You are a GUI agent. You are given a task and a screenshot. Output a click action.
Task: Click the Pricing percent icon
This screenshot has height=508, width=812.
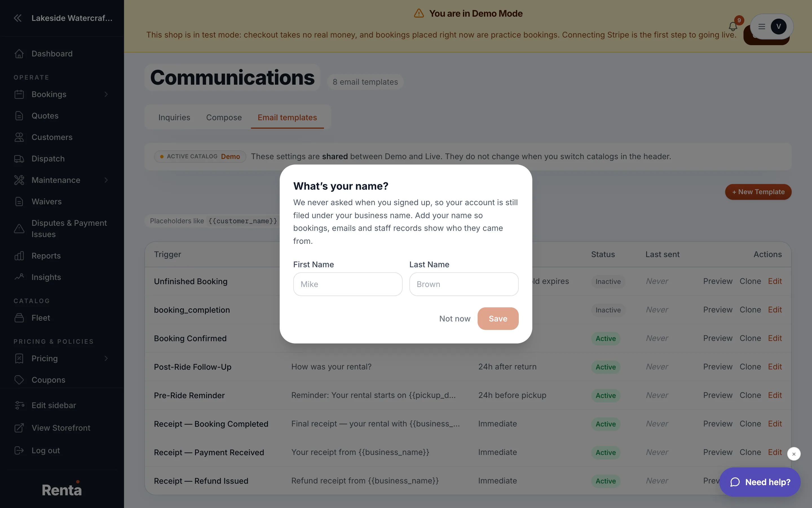click(19, 358)
